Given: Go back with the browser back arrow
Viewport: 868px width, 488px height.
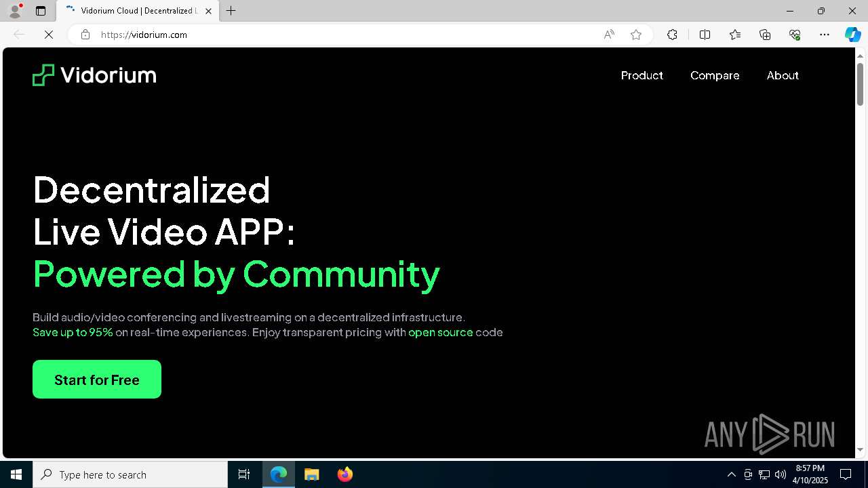Looking at the screenshot, I should coord(19,35).
